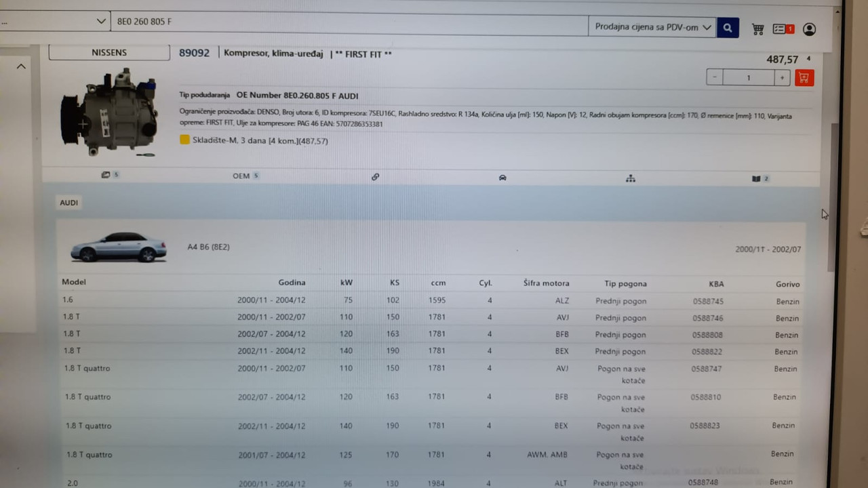Decrease quantity with the minus button
868x488 pixels.
point(715,77)
